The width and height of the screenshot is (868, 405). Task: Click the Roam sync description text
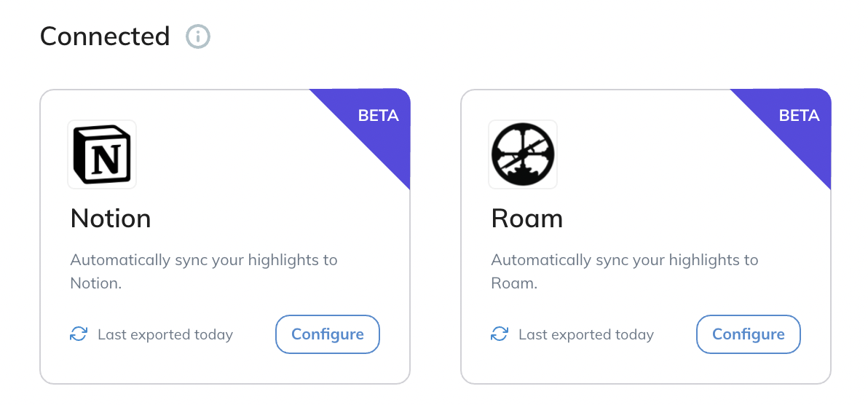click(625, 272)
